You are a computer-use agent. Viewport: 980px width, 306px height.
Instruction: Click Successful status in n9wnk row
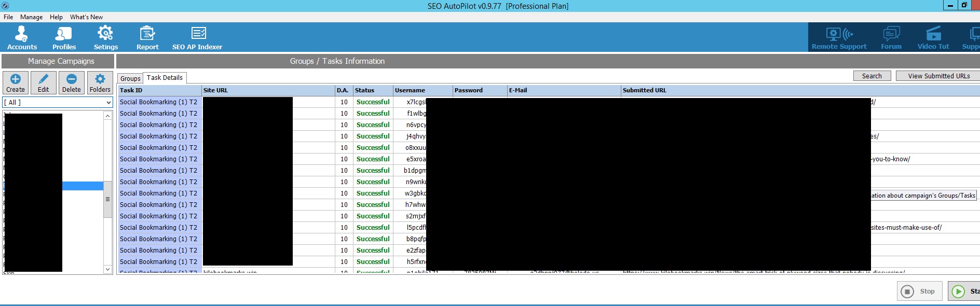pyautogui.click(x=373, y=182)
